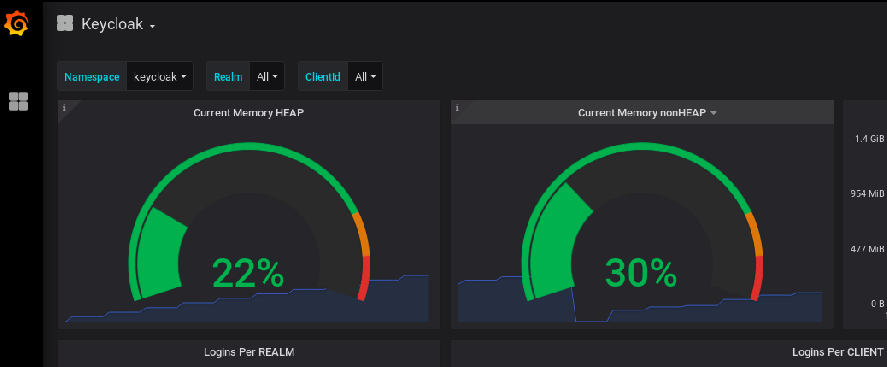Image resolution: width=887 pixels, height=367 pixels.
Task: Open the Current Memory nonHEAP panel menu
Action: click(647, 113)
